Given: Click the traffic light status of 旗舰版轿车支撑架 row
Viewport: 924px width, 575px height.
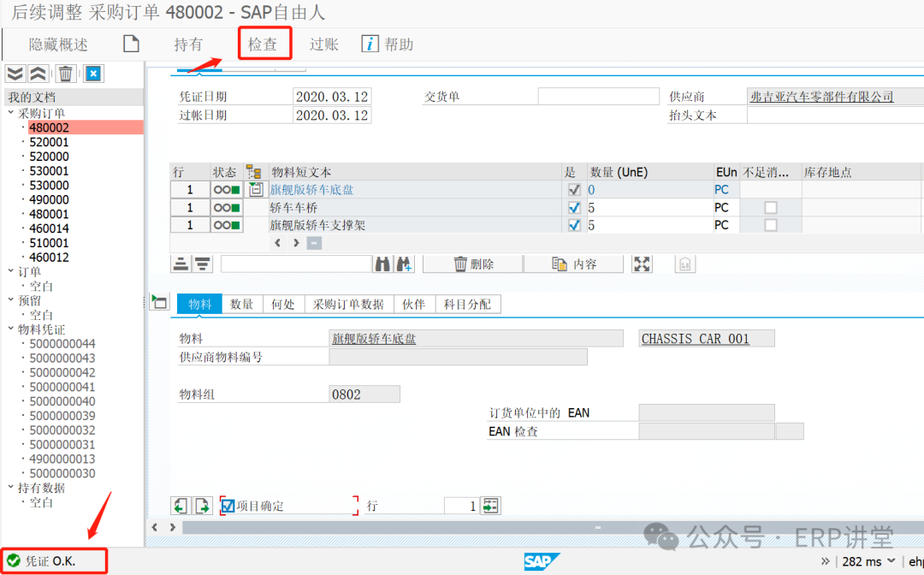Looking at the screenshot, I should pyautogui.click(x=227, y=225).
